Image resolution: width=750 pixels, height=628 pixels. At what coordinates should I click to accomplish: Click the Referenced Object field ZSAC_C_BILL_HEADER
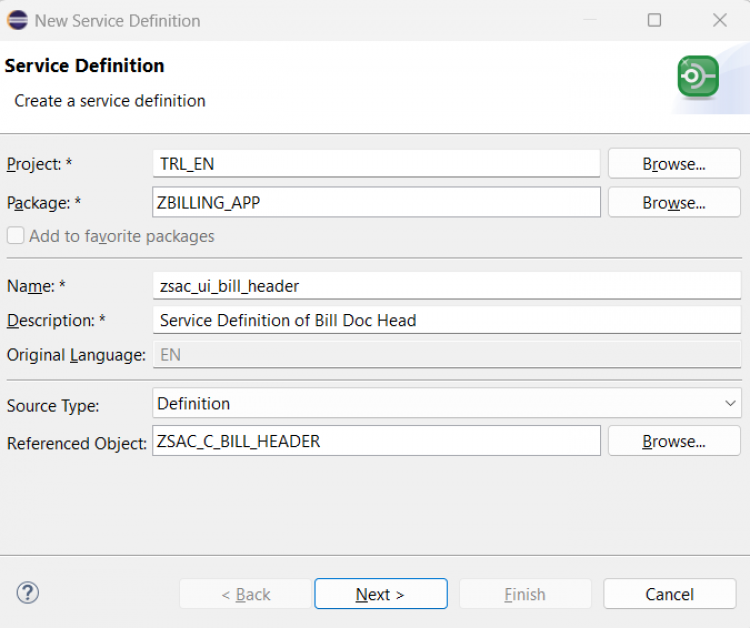click(x=376, y=441)
